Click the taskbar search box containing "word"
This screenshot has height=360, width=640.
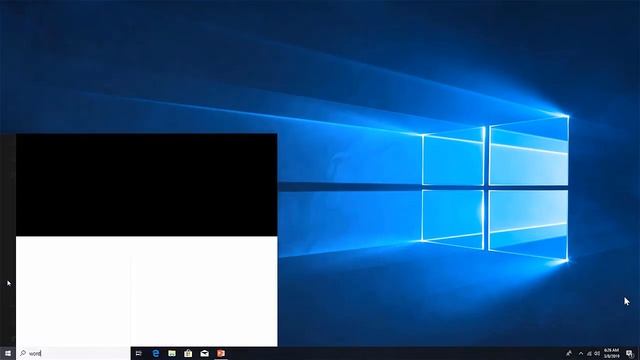tap(73, 353)
